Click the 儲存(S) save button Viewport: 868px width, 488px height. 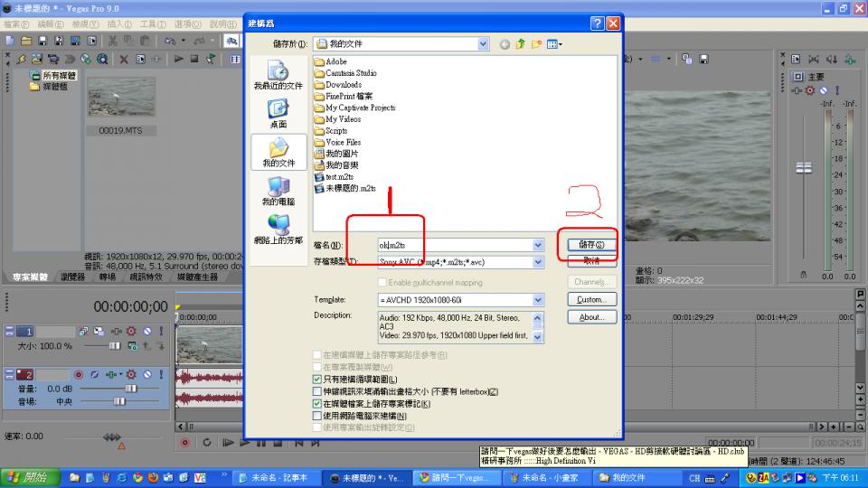point(591,245)
